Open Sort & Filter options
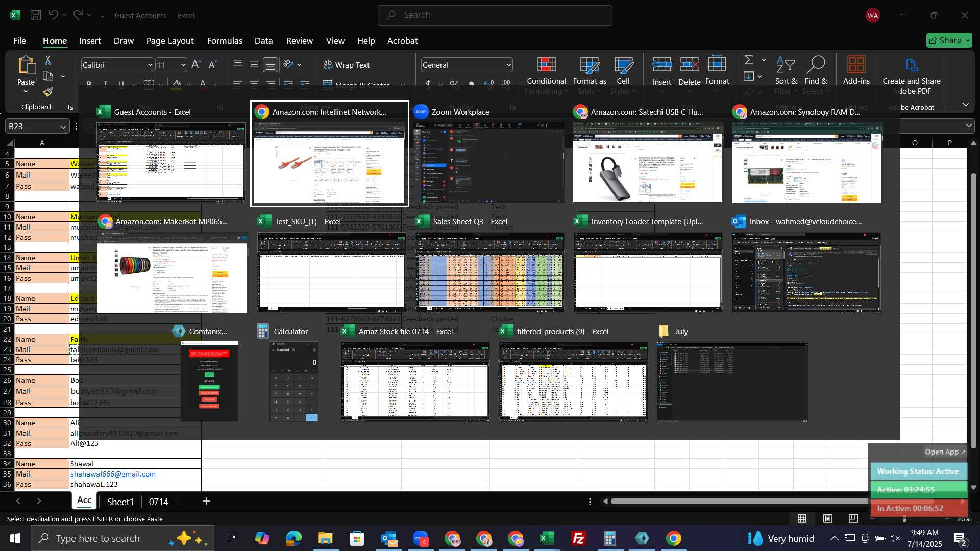The height and width of the screenshot is (551, 980). [786, 76]
